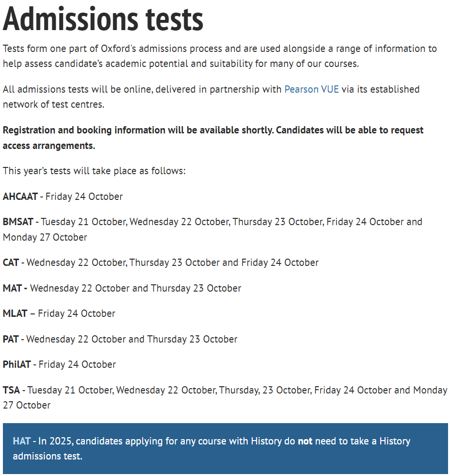Click the AHCAAT test label

[x=20, y=197]
